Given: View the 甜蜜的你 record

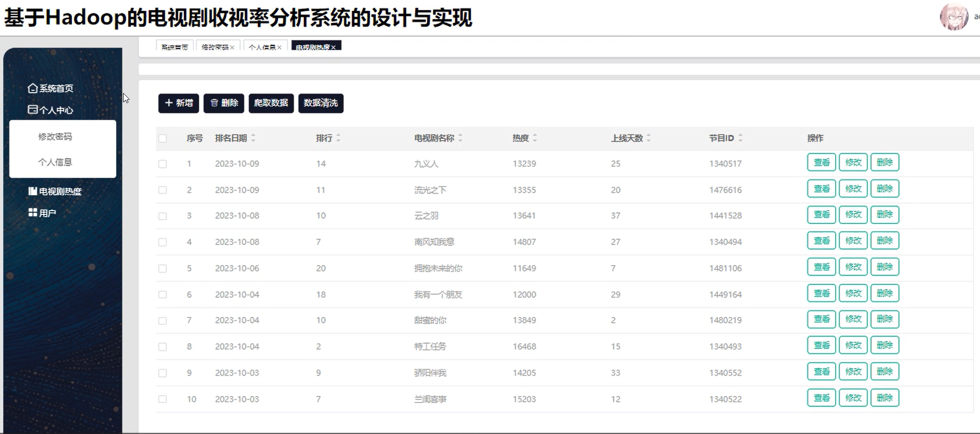Looking at the screenshot, I should pyautogui.click(x=822, y=319).
